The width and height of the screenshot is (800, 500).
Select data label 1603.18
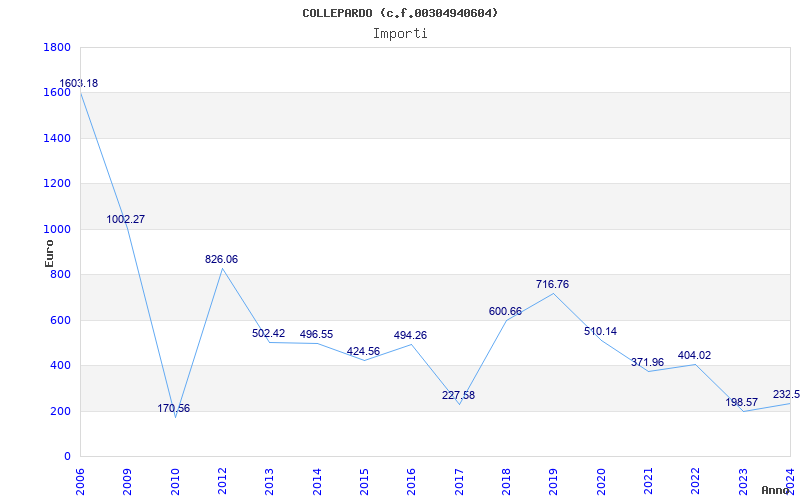pos(79,83)
